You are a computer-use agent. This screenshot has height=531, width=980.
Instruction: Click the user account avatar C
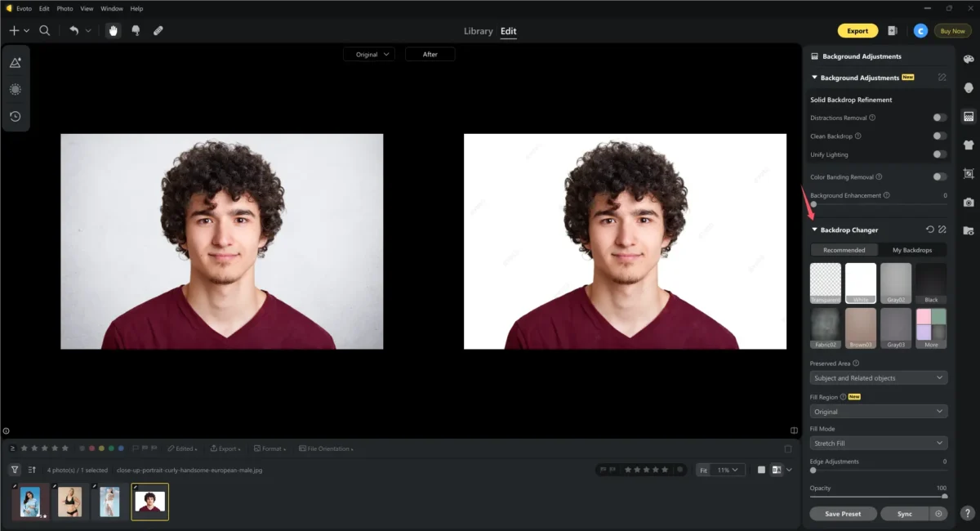(x=920, y=31)
